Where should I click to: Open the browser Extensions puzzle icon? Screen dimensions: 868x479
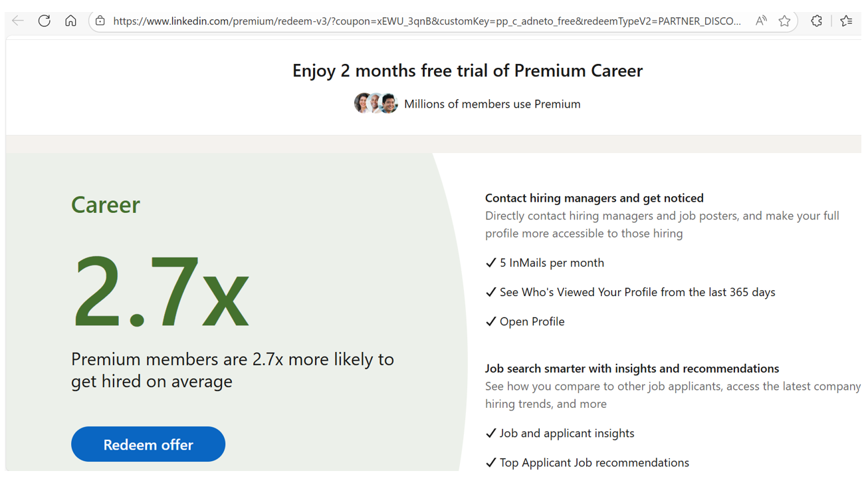pyautogui.click(x=817, y=21)
